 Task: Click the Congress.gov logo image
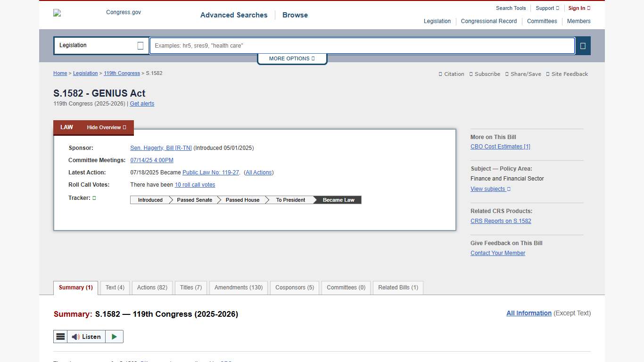point(57,13)
